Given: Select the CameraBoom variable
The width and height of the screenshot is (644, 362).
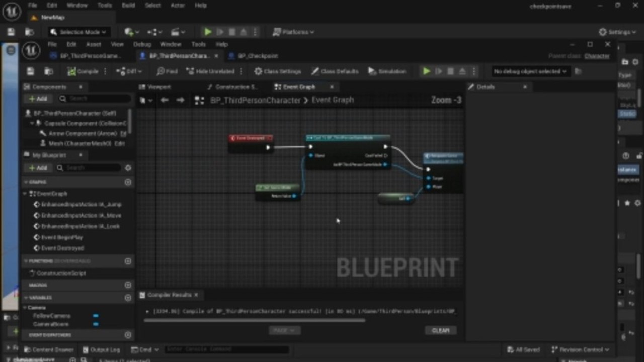Looking at the screenshot, I should tap(51, 324).
